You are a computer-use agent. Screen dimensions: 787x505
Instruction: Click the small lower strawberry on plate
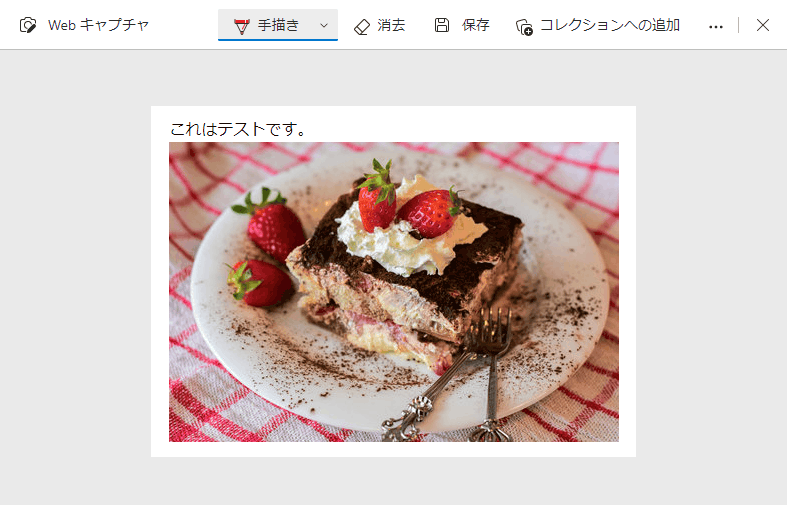coord(258,283)
